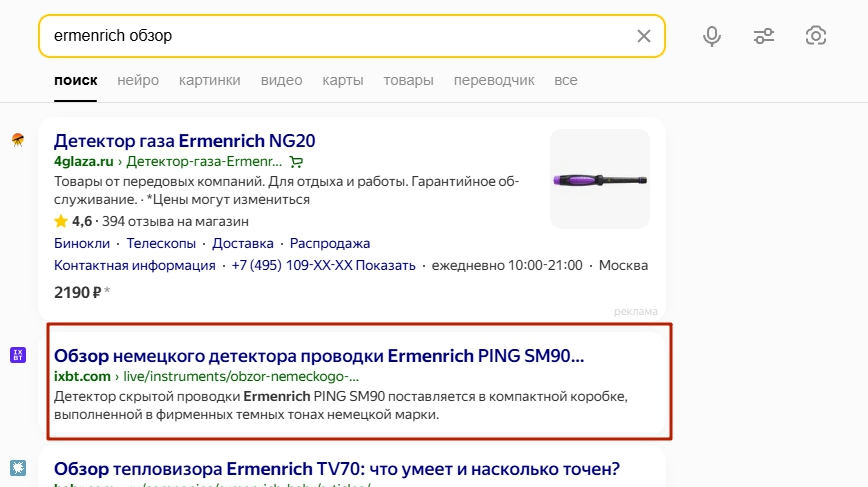868x487 pixels.
Task: Click the gas detector product thumbnail
Action: coord(600,179)
